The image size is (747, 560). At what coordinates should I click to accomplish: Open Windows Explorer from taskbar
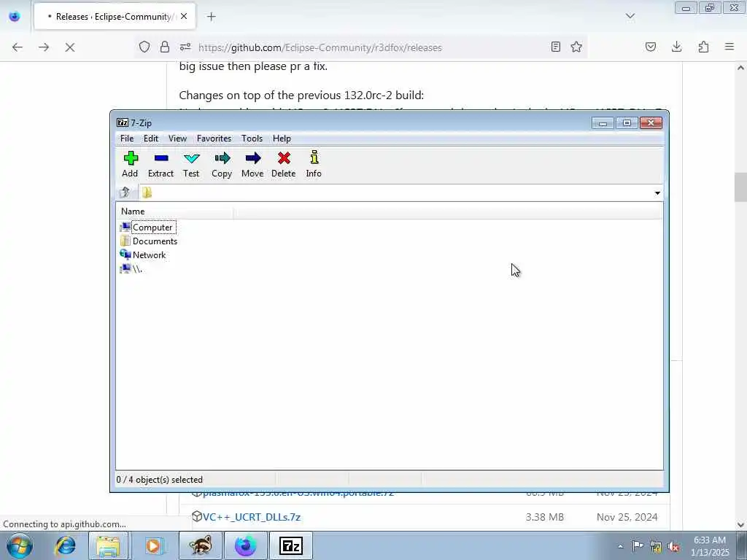point(108,545)
